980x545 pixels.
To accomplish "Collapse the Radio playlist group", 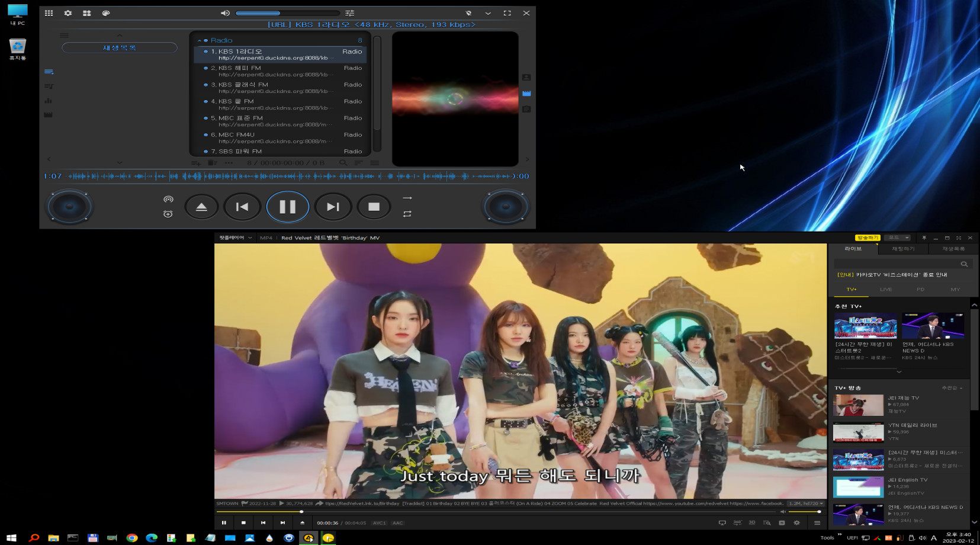I will pos(200,40).
